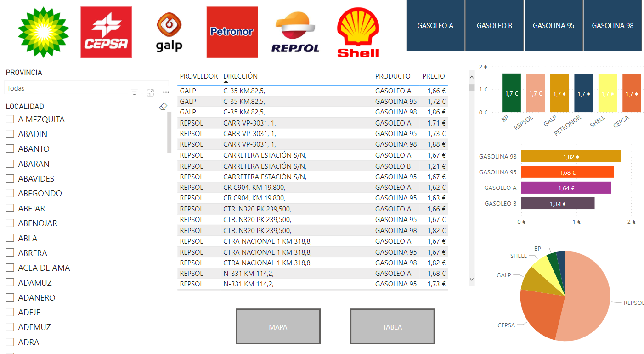The width and height of the screenshot is (644, 354).
Task: Clear Localidad selections with the eraser icon
Action: pos(163,106)
